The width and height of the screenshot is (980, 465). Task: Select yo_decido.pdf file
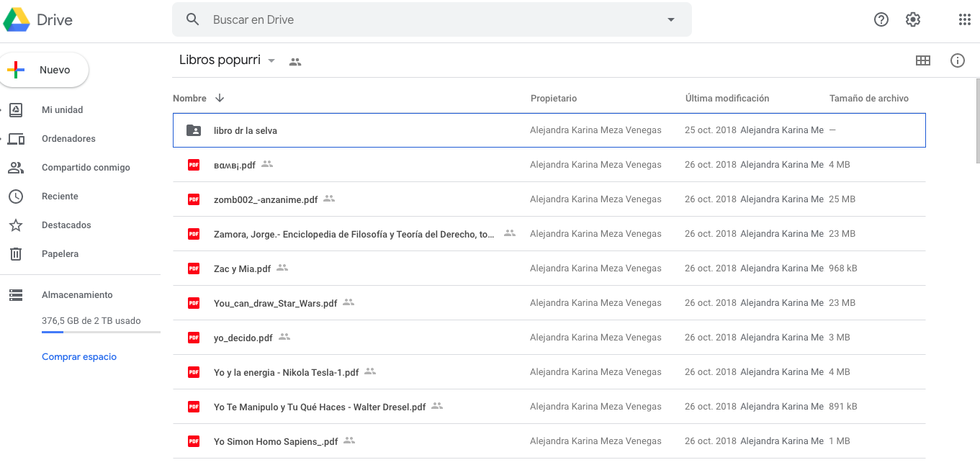click(x=549, y=338)
